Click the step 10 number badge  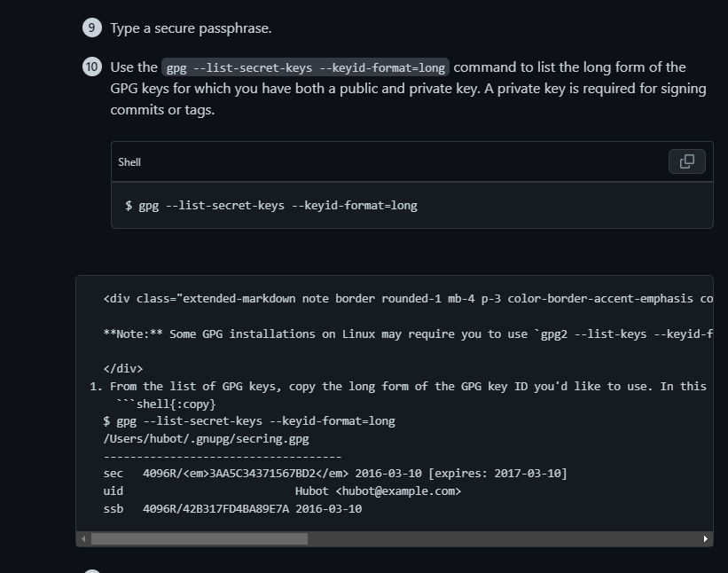pos(92,67)
